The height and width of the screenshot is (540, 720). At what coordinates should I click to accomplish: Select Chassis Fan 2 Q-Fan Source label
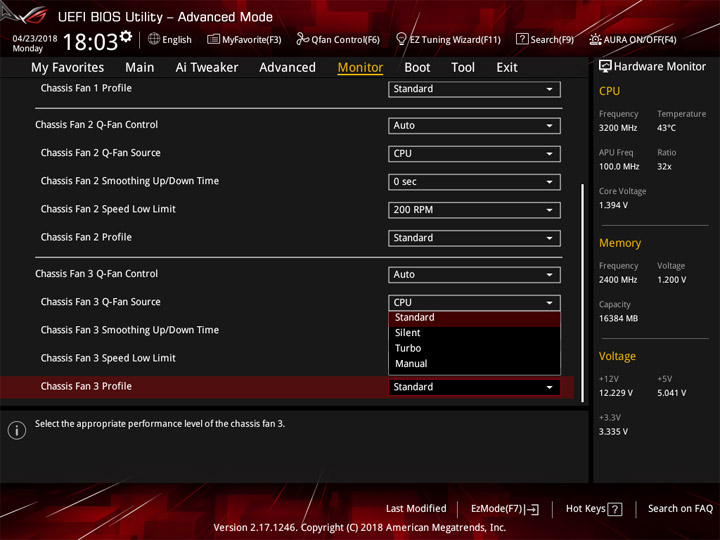101,153
